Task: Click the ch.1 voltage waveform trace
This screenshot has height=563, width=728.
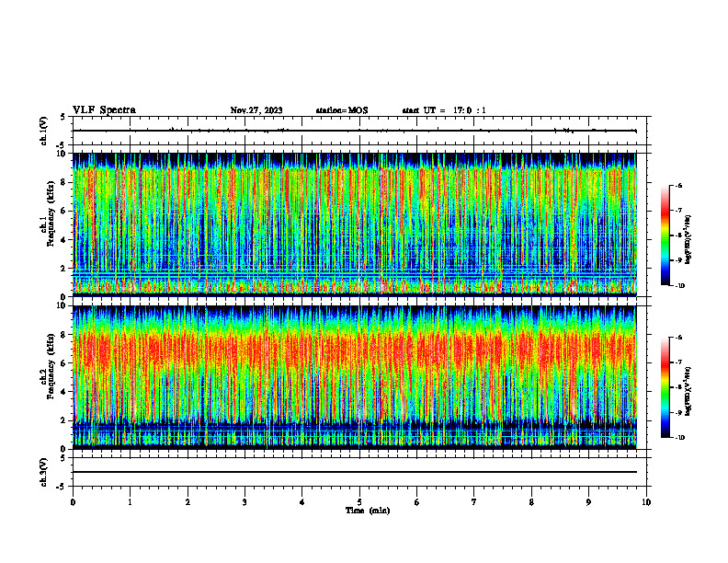Action: (x=355, y=131)
